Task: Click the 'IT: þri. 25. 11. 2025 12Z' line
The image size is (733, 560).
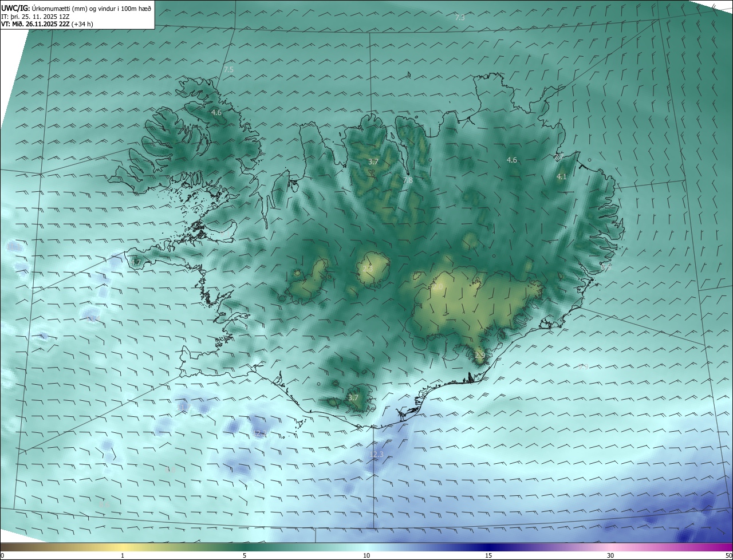Action: click(x=34, y=16)
